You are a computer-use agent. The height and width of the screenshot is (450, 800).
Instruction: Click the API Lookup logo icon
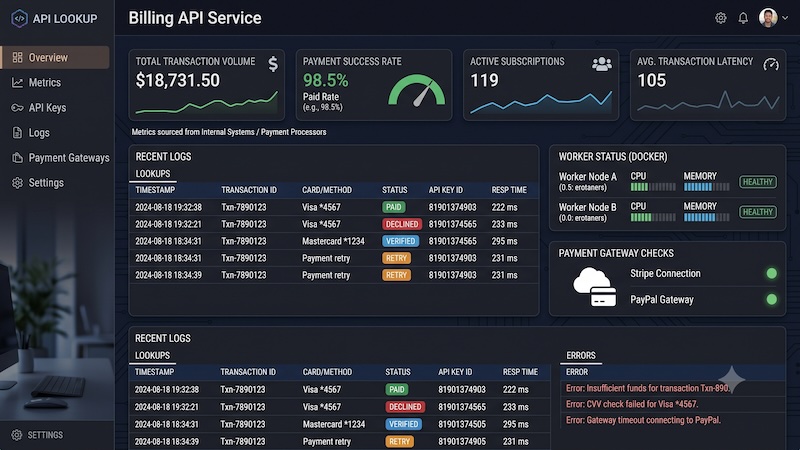pos(19,19)
